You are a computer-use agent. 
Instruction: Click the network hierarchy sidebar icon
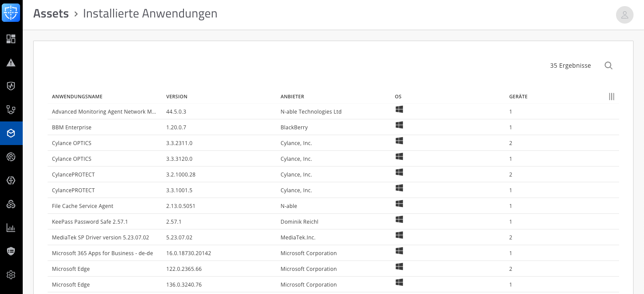click(11, 110)
